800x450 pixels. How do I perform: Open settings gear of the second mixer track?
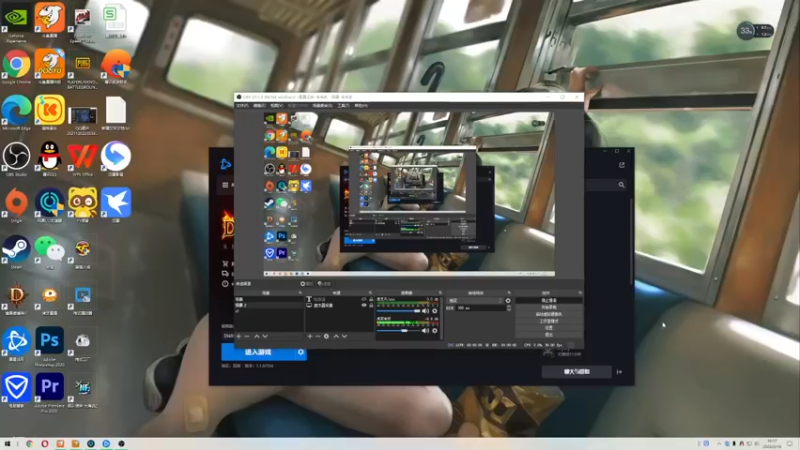click(x=435, y=331)
